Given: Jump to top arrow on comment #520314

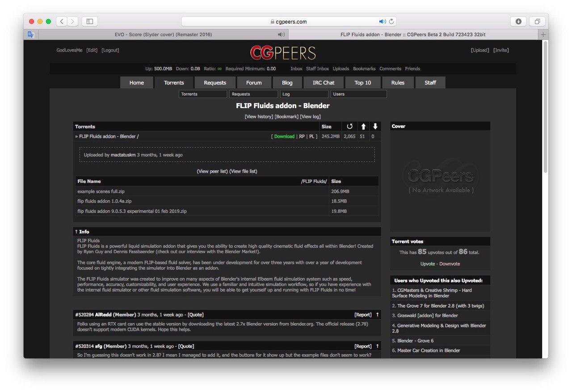Looking at the screenshot, I should coord(377,346).
